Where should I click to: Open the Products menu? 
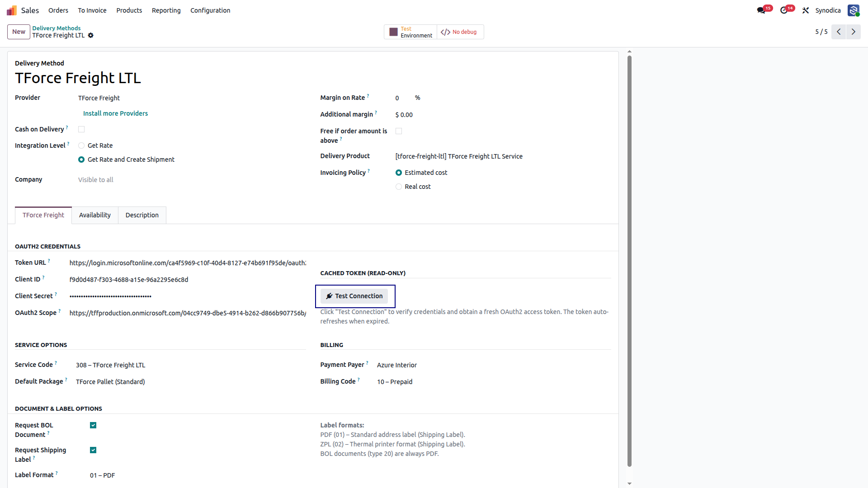(x=129, y=10)
